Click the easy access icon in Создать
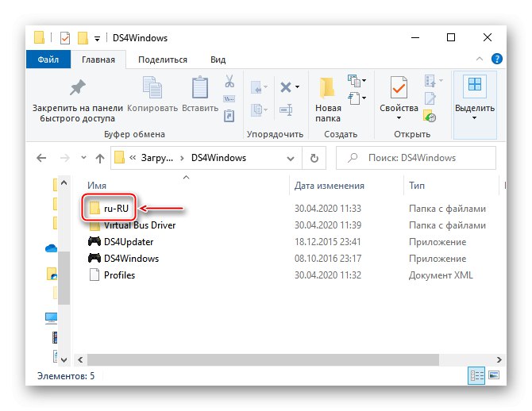 [354, 98]
